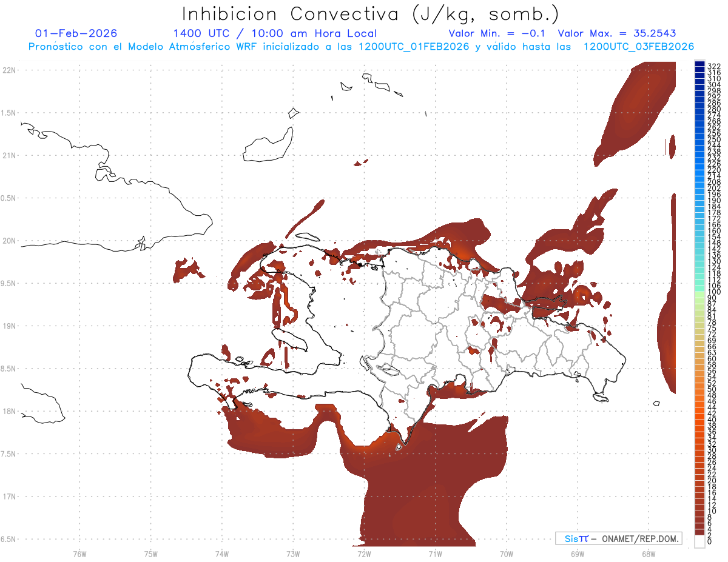Click the '20N' latitude label

(9, 241)
